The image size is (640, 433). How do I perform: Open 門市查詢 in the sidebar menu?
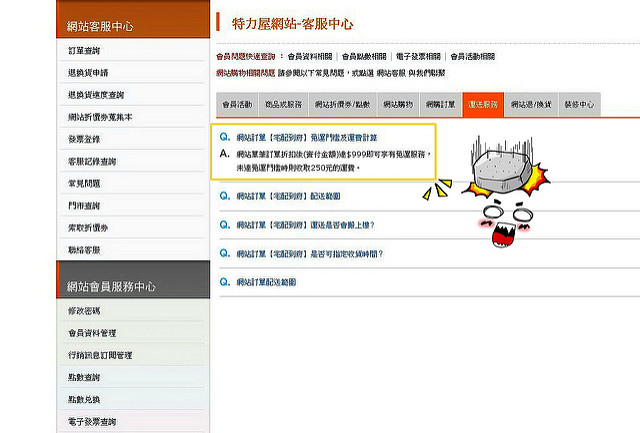point(84,206)
